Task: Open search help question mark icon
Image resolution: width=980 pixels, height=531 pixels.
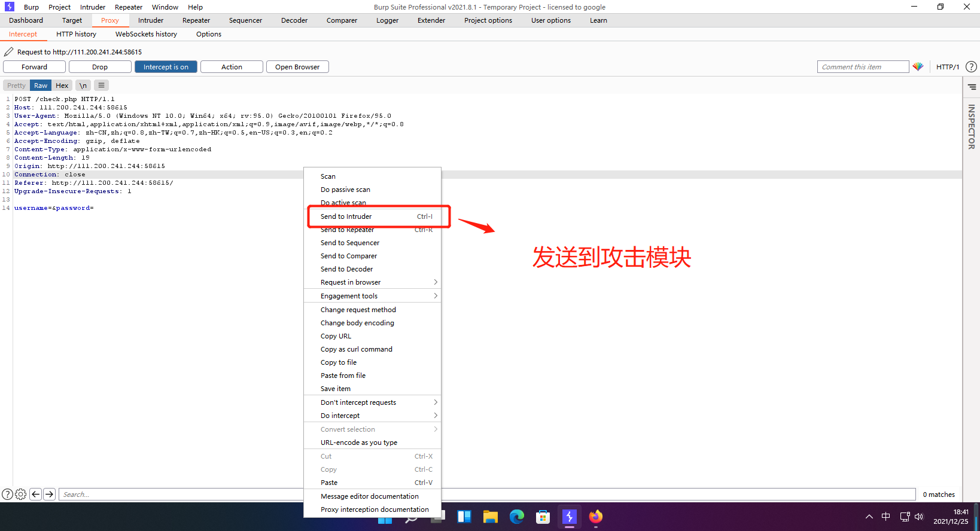Action: (7, 495)
